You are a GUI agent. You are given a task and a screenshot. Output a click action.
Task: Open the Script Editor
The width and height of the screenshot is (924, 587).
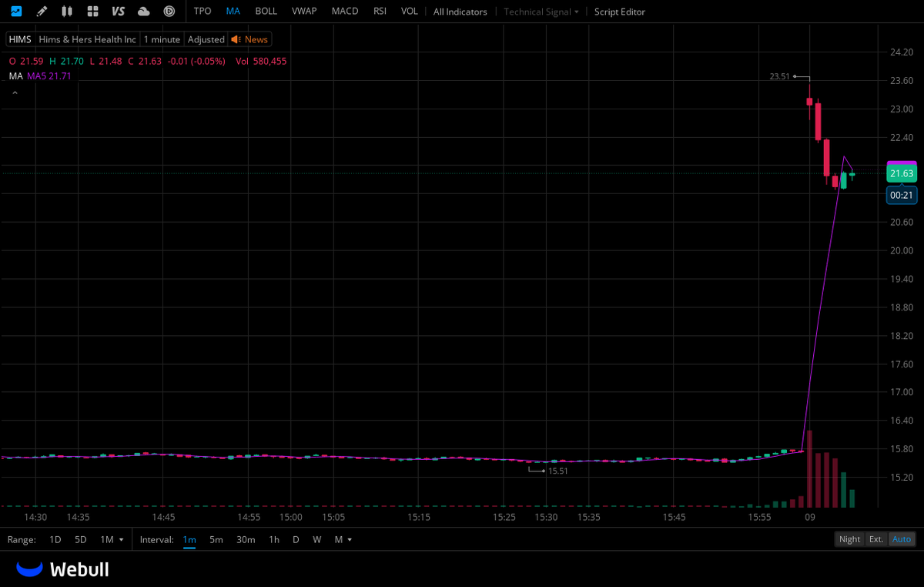620,12
